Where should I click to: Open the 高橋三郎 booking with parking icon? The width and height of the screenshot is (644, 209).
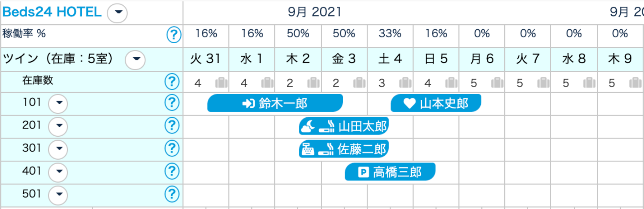coord(390,172)
